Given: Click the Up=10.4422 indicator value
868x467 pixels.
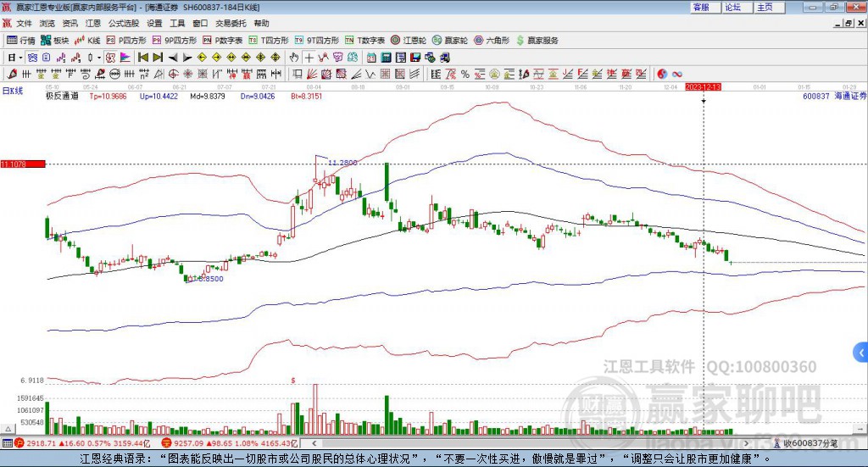Looking at the screenshot, I should click(x=159, y=97).
